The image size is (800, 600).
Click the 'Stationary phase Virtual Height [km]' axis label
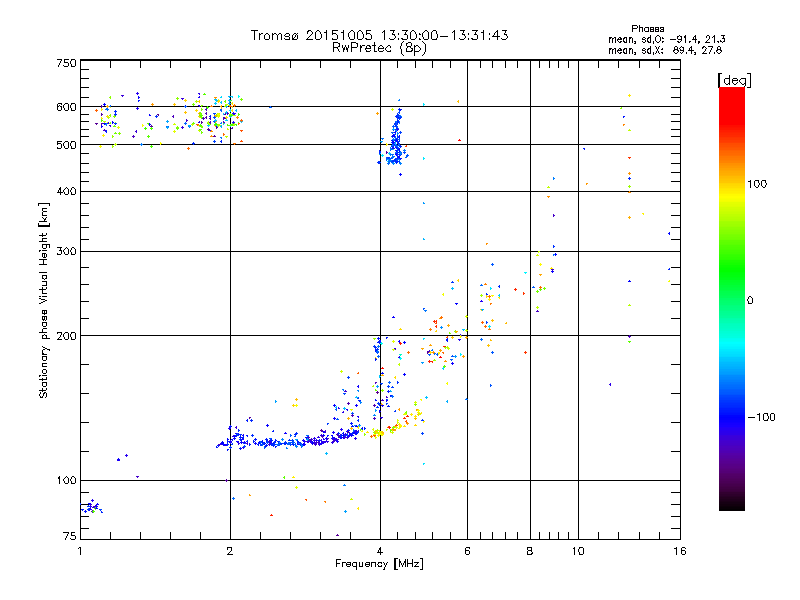pyautogui.click(x=43, y=300)
